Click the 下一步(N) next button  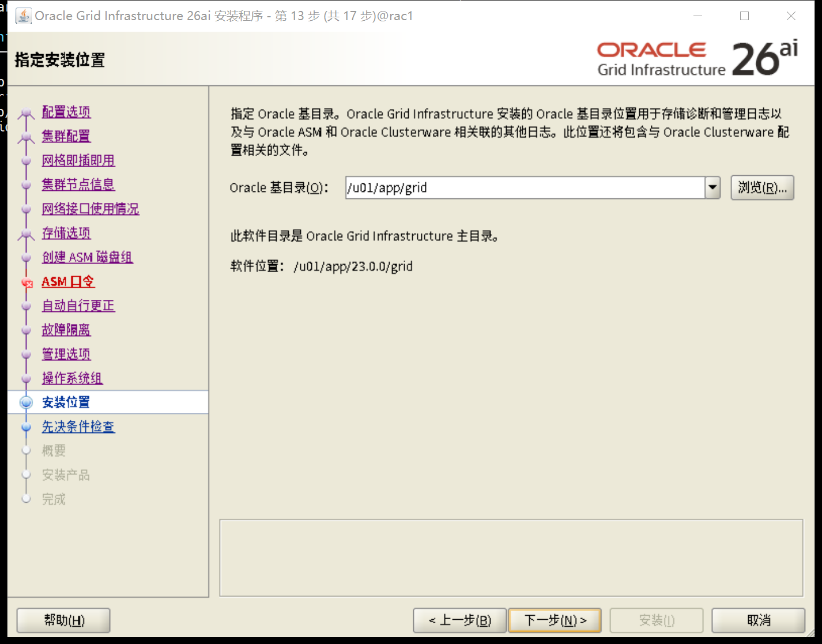pos(555,620)
